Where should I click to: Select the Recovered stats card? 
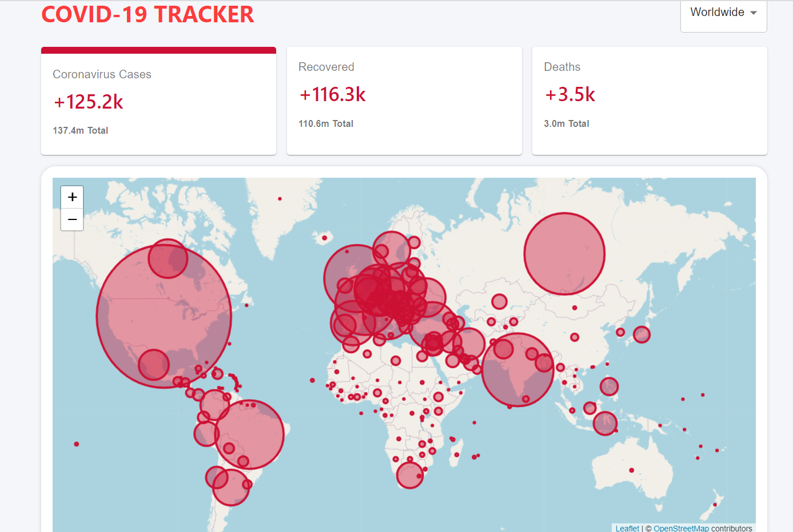pos(404,101)
